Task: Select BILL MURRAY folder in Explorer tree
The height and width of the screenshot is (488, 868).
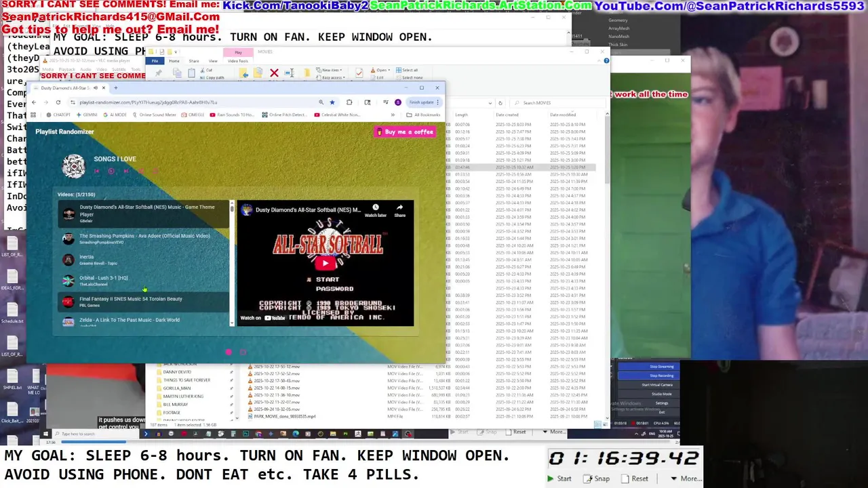Action: (176, 405)
